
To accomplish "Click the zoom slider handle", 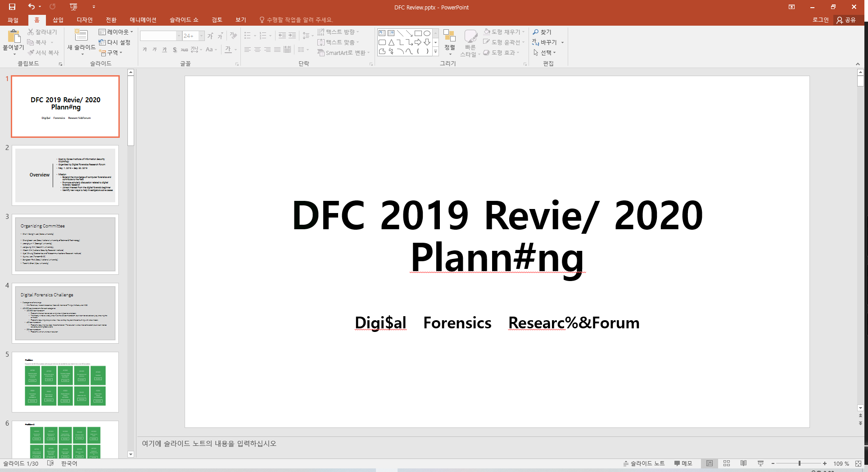I will pyautogui.click(x=800, y=463).
